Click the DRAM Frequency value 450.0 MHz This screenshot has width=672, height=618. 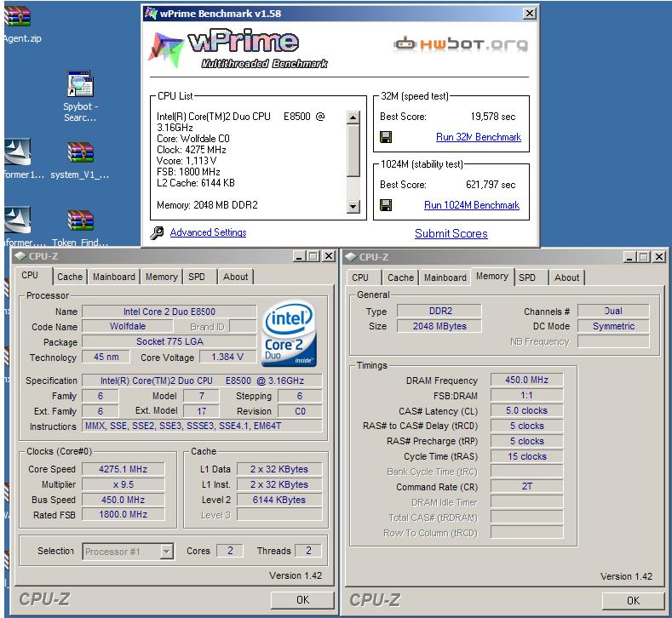(526, 380)
